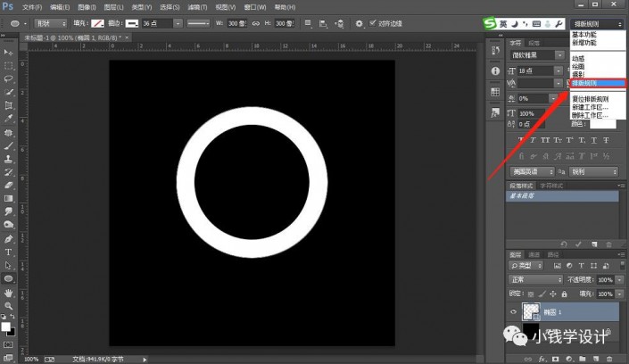Activate the Zoom tool
The image size is (629, 364).
pyautogui.click(x=9, y=305)
